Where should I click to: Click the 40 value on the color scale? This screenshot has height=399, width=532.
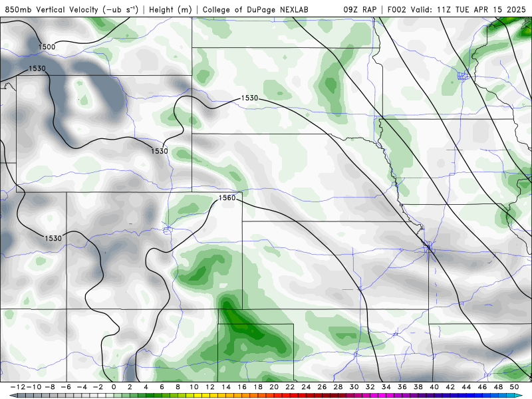coord(434,387)
